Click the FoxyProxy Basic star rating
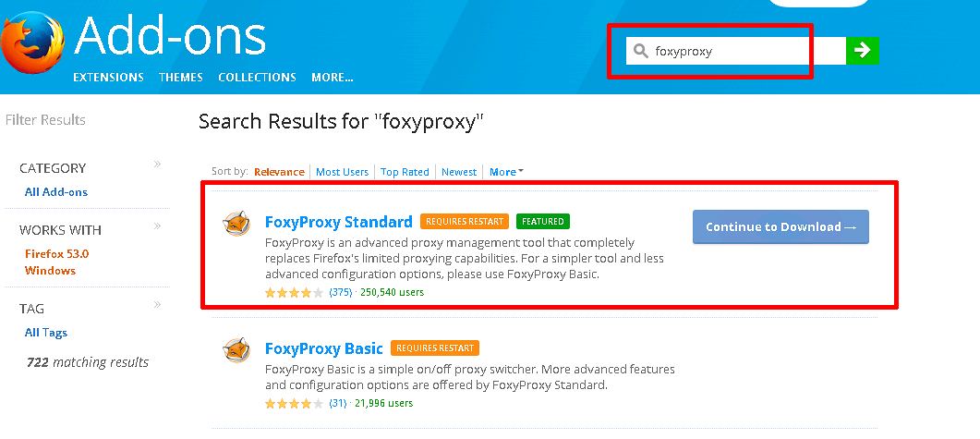 coord(295,404)
